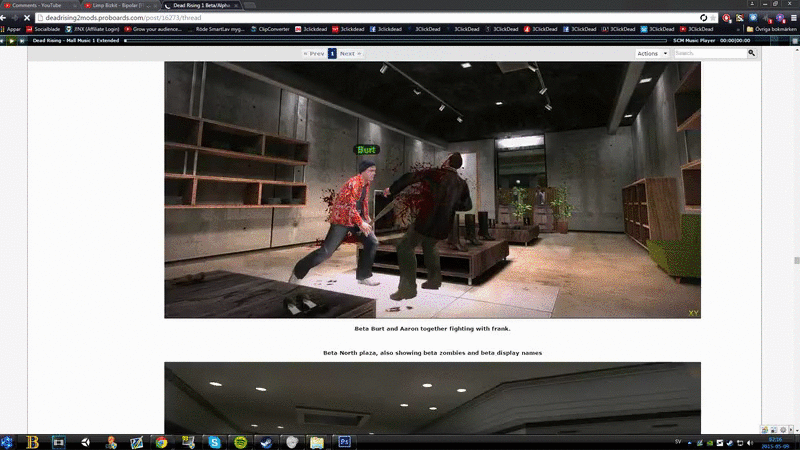This screenshot has height=450, width=800.
Task: Open the Facebook 3clickdead bookmark after Appar
Action: click(386, 29)
